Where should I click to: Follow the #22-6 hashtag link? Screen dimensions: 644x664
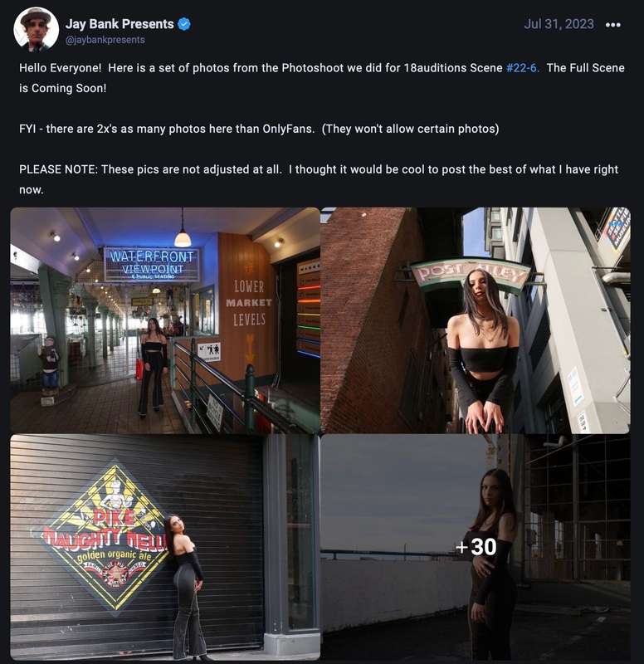tap(523, 68)
